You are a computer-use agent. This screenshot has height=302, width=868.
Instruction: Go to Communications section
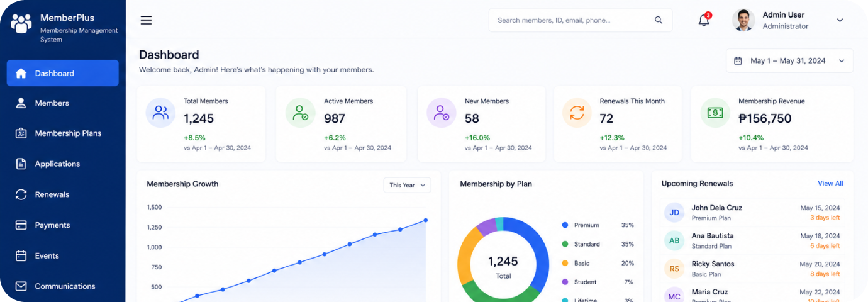coord(62,286)
